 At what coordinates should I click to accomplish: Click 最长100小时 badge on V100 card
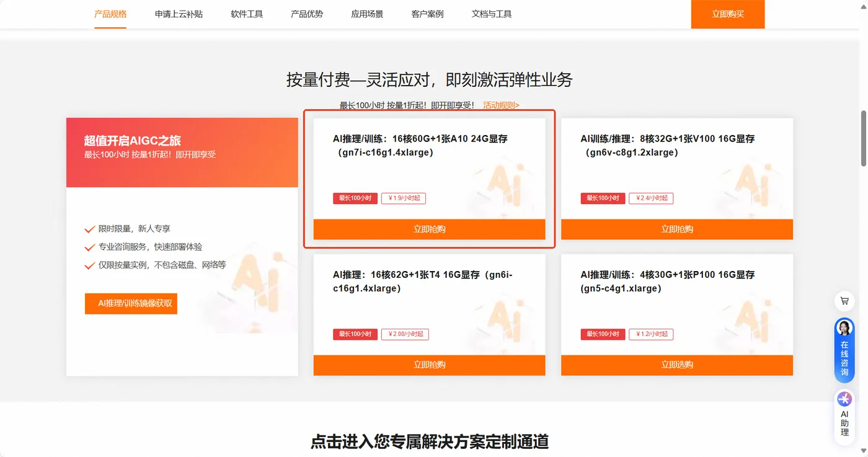[x=603, y=198]
